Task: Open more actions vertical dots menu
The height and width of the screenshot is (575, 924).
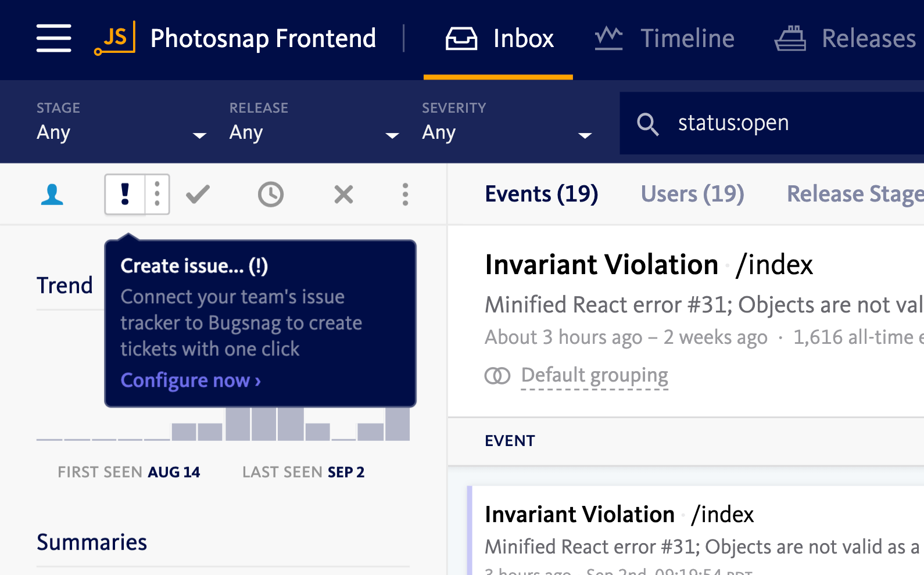Action: pyautogui.click(x=406, y=194)
